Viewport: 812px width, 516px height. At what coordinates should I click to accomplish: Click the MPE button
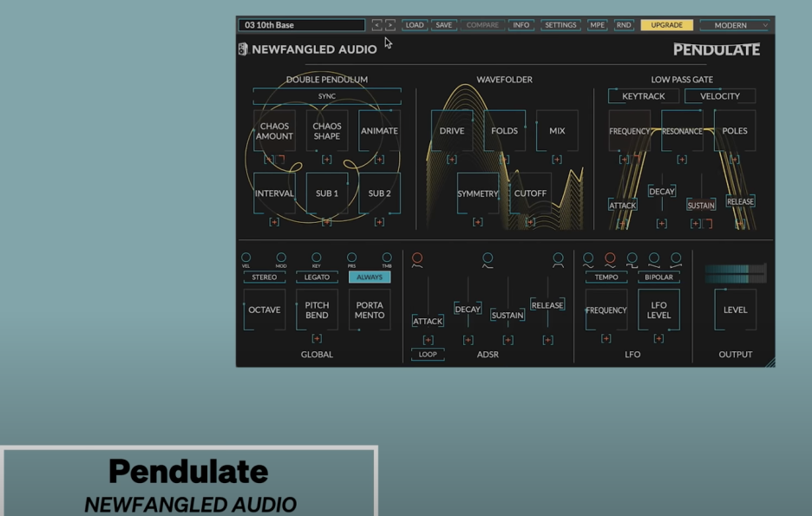[597, 25]
